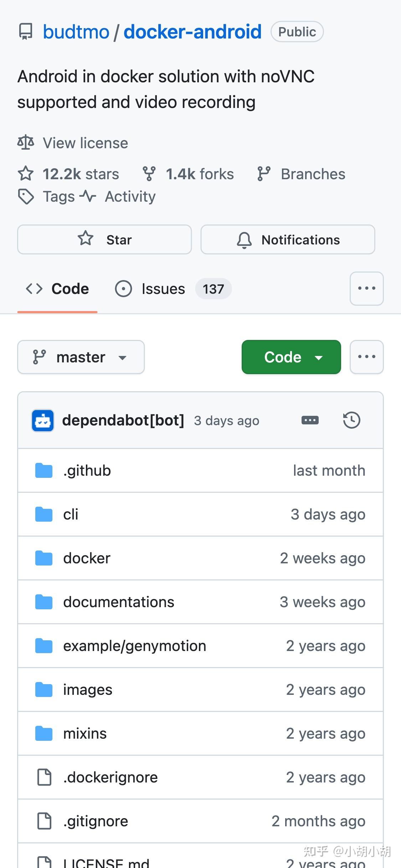Viewport: 401px width, 868px height.
Task: Open the documentations folder
Action: [119, 602]
